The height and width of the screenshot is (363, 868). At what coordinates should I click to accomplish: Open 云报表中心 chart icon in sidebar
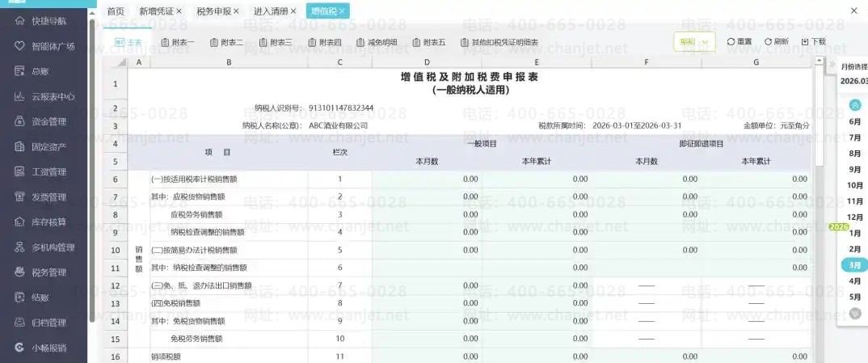[x=19, y=96]
